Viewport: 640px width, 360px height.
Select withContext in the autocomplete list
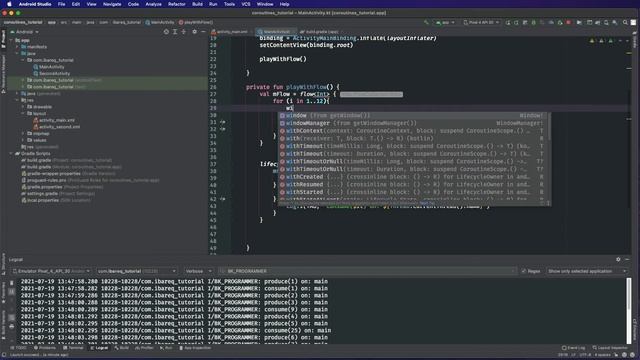[x=411, y=131]
